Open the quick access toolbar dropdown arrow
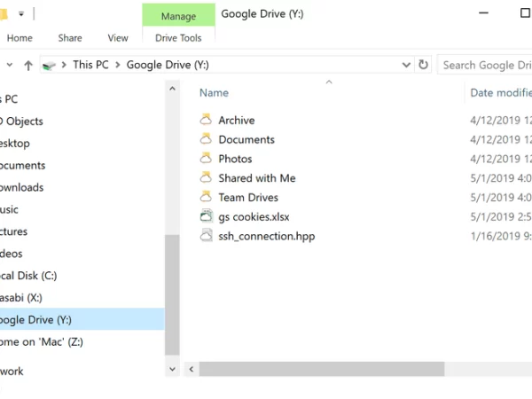Viewport: 532px width, 399px height. (21, 14)
